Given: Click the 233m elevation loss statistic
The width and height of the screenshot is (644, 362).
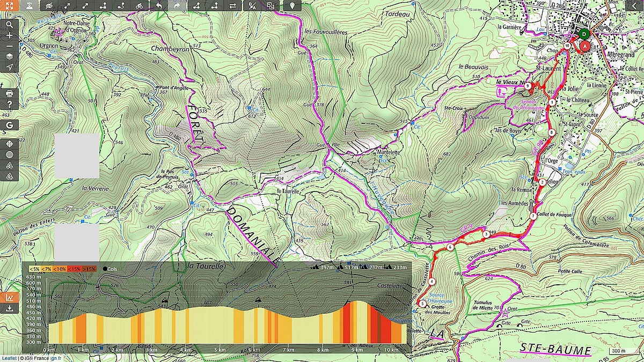Looking at the screenshot, I should (396, 267).
